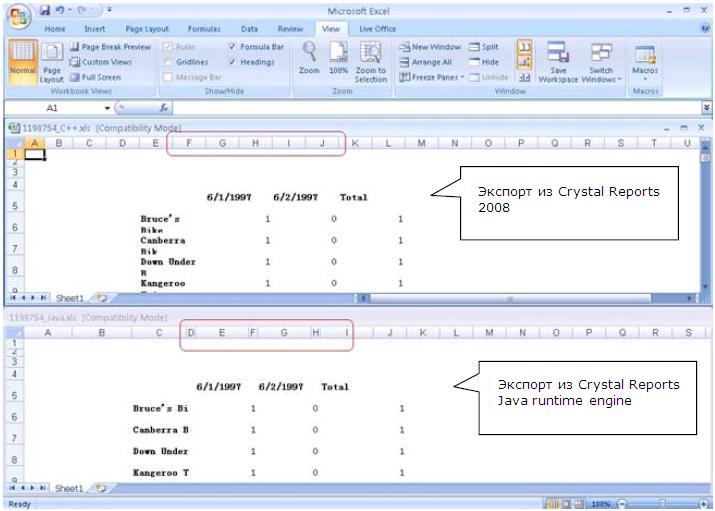Select column F header in C++ workbook
715x511 pixels.
pyautogui.click(x=189, y=143)
